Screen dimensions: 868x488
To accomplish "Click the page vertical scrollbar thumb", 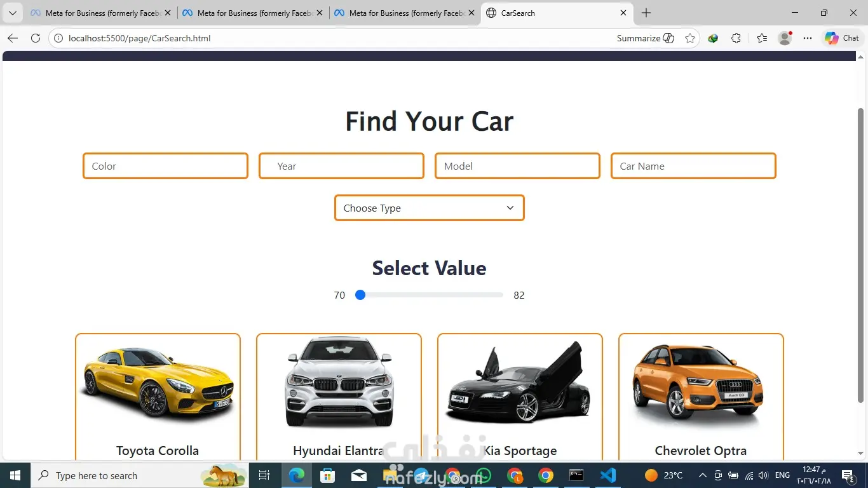I will 861,254.
